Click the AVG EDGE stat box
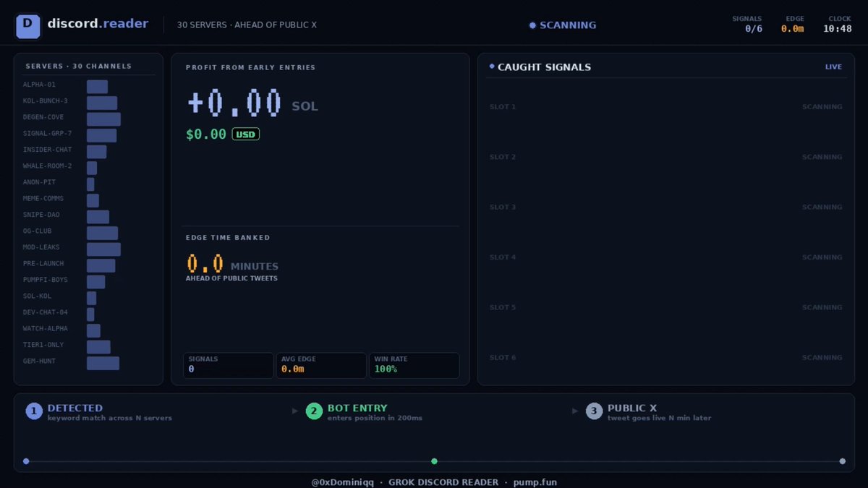The image size is (868, 488). pyautogui.click(x=321, y=365)
